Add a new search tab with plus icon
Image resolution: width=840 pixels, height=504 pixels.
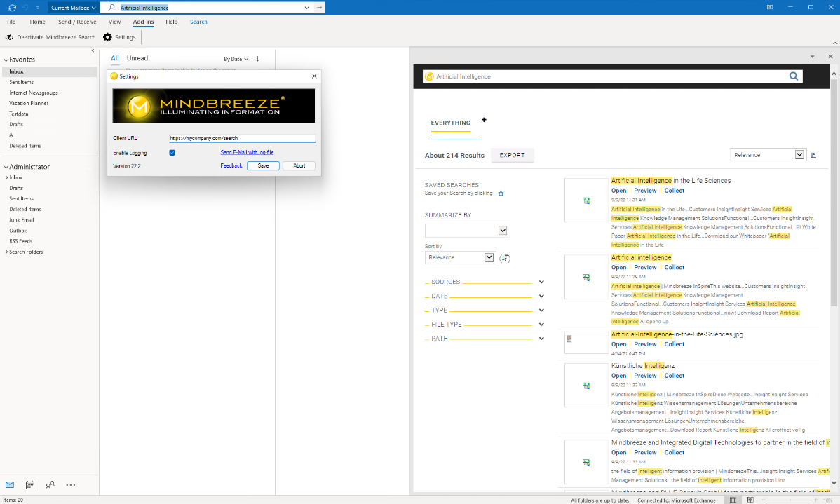[x=484, y=119]
